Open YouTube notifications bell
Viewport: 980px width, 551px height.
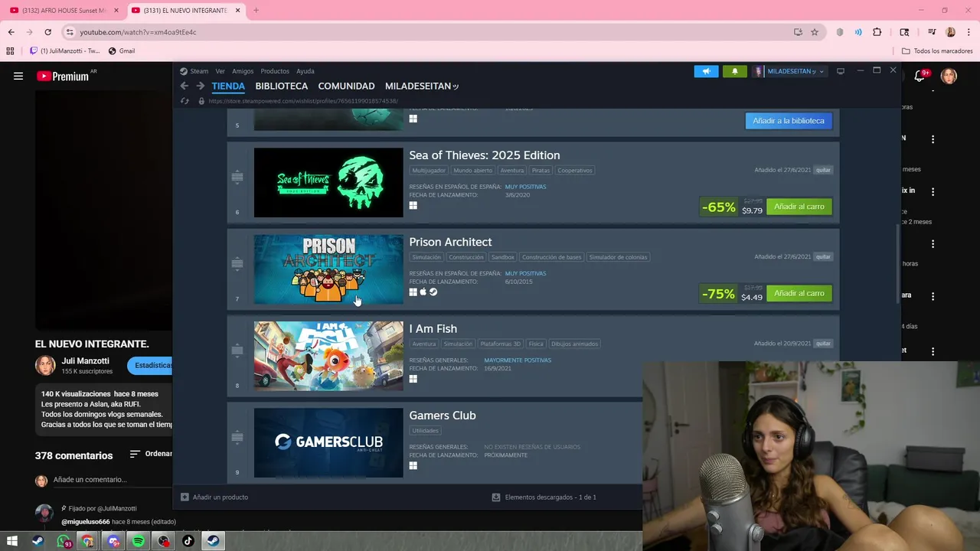tap(920, 76)
